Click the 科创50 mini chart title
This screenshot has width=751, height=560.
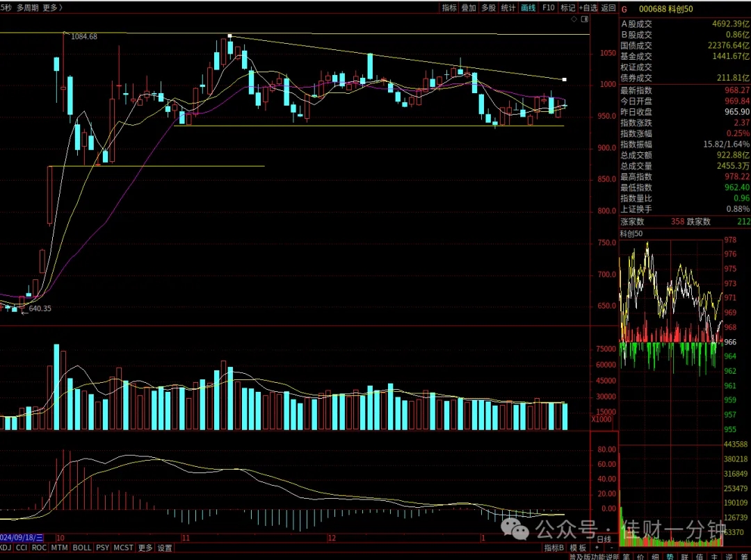tap(631, 234)
